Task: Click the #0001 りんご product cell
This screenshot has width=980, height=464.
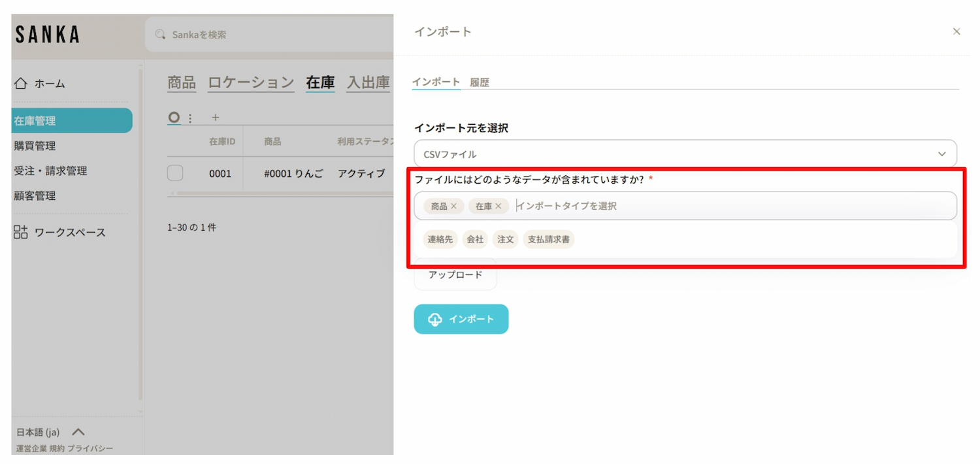Action: (293, 174)
